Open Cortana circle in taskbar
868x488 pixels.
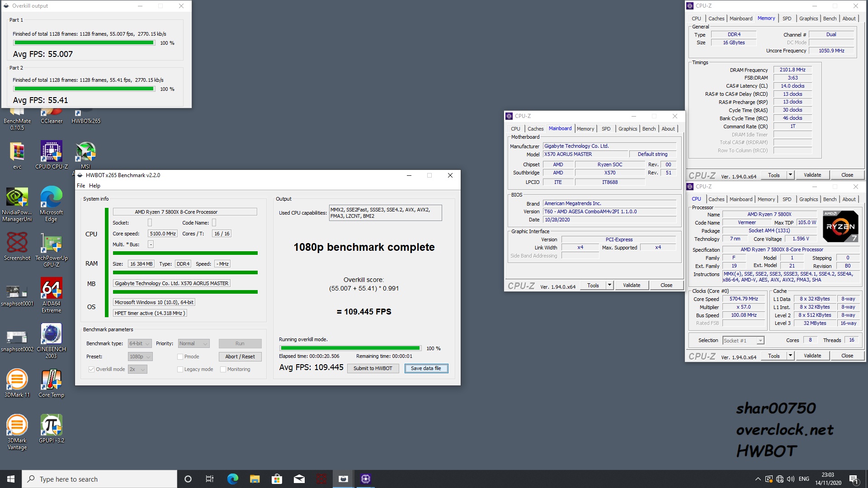[188, 479]
